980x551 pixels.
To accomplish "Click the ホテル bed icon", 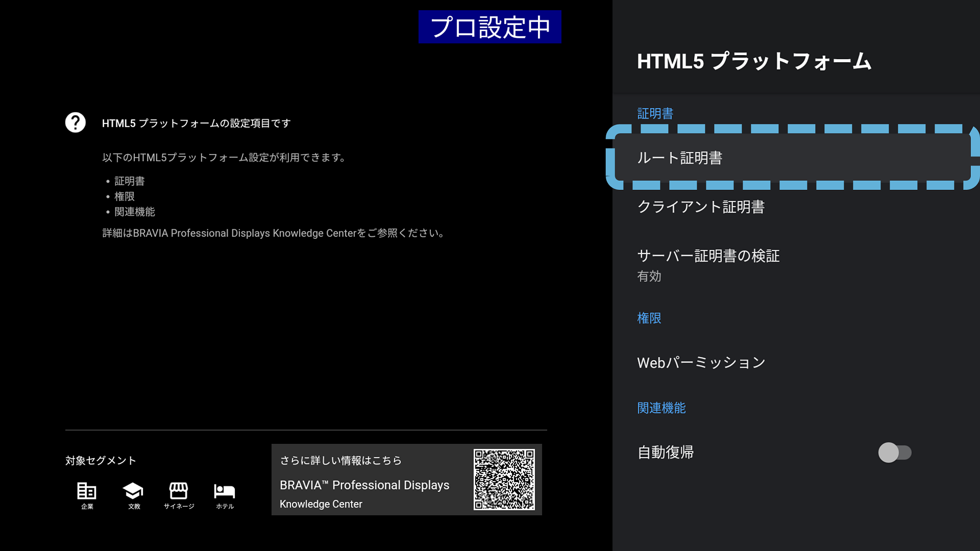I will [225, 491].
